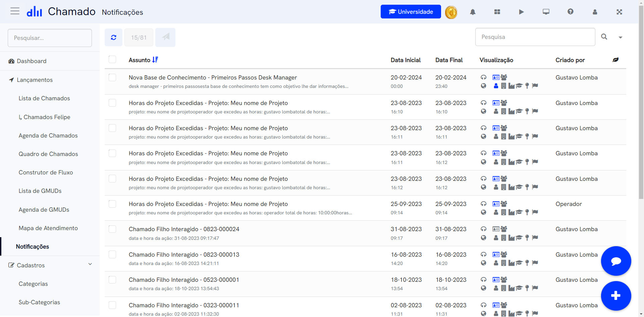Collapse the Cadastros section chevron
This screenshot has width=644, height=317.
(x=90, y=264)
